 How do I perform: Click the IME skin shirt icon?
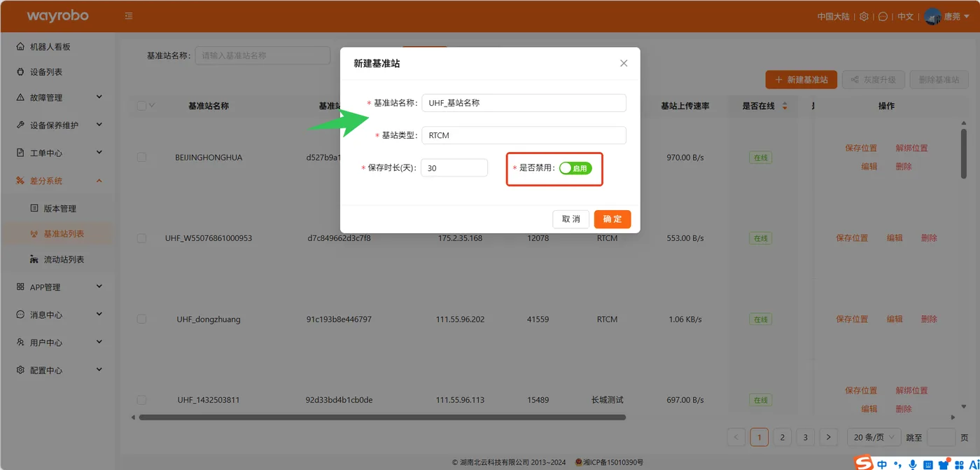[x=944, y=464]
